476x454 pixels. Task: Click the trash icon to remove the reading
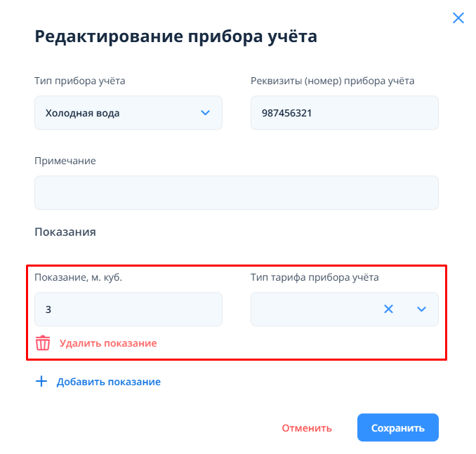(43, 343)
